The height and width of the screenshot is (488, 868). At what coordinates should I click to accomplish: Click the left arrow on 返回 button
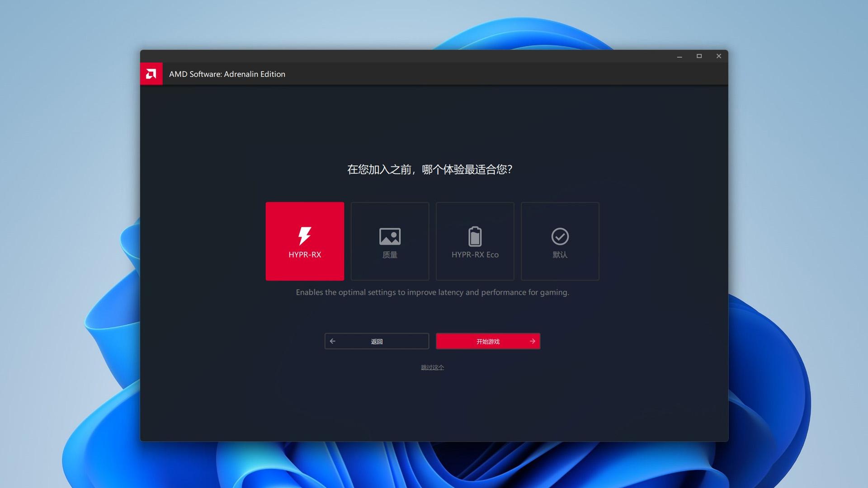[x=333, y=341]
